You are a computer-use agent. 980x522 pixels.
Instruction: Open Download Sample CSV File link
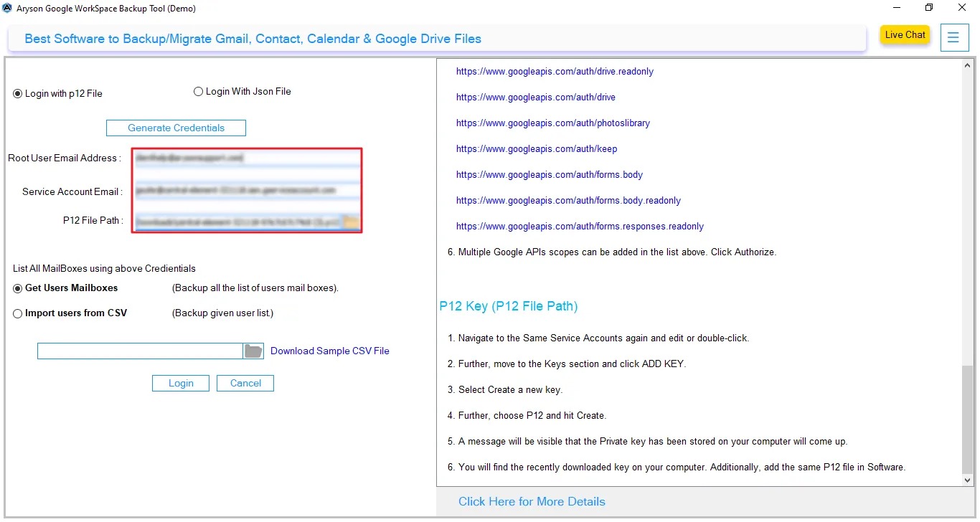(329, 351)
